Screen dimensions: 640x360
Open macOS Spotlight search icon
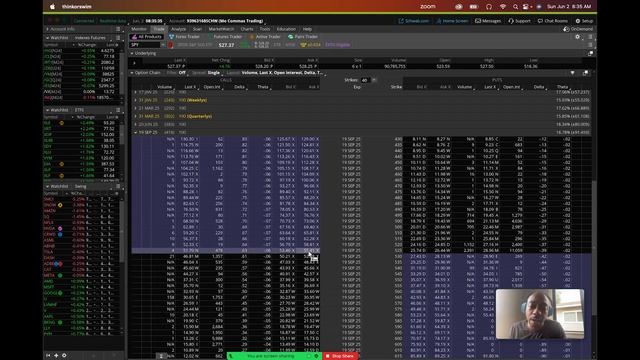click(516, 7)
